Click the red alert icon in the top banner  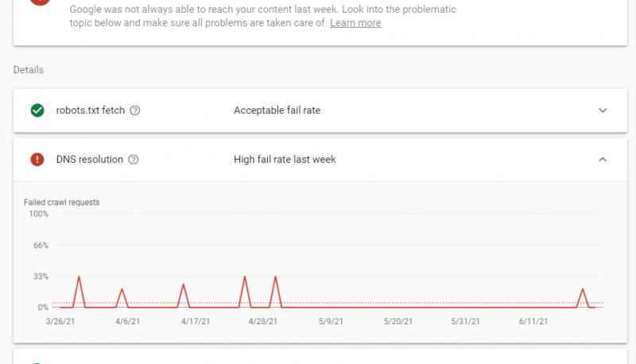40,2
